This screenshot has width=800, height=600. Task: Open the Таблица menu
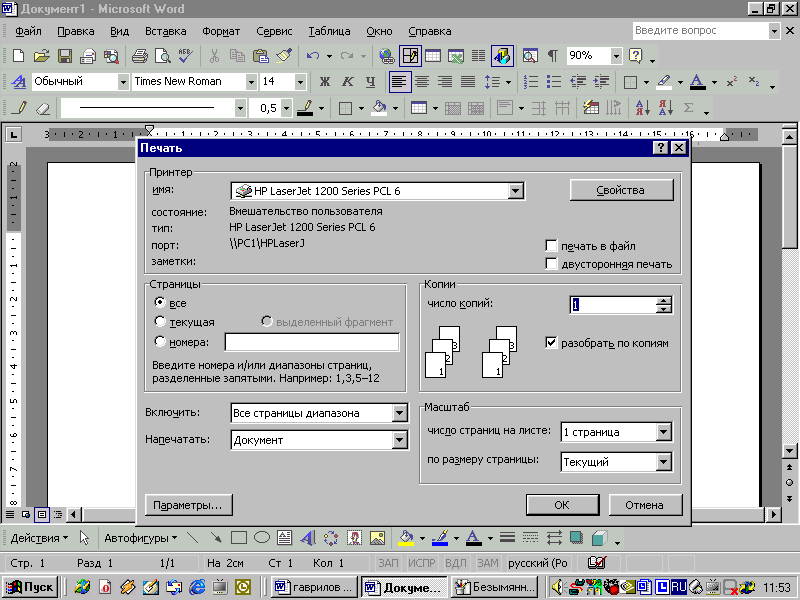point(329,31)
